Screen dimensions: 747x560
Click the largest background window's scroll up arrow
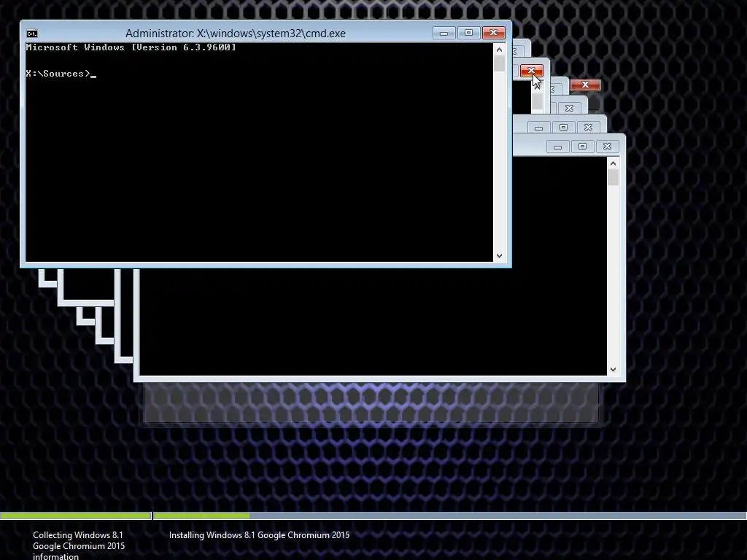[613, 163]
